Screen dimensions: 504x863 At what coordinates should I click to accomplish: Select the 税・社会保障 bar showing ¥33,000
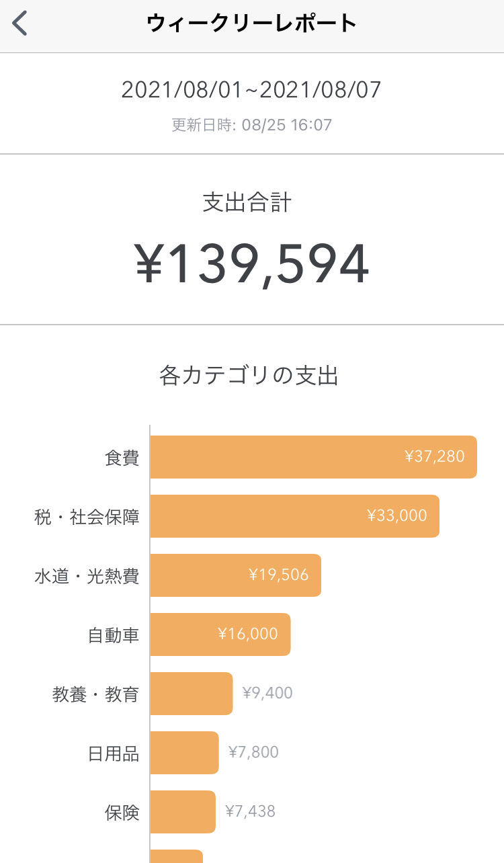294,516
